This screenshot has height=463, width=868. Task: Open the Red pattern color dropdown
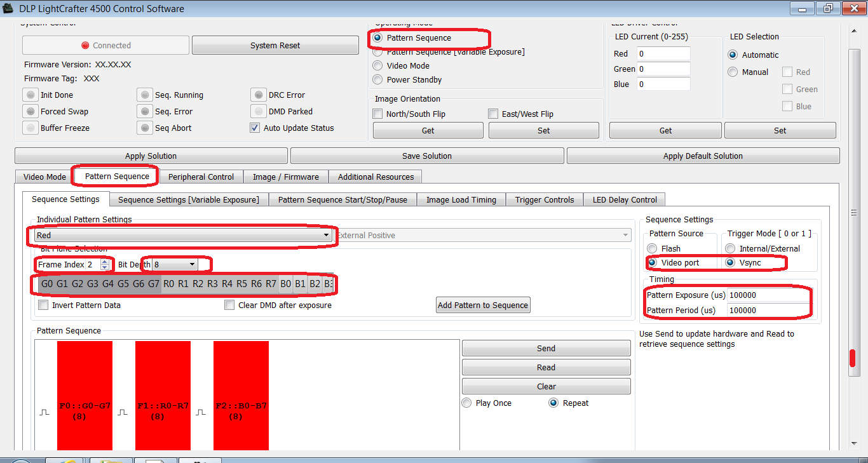(x=184, y=236)
